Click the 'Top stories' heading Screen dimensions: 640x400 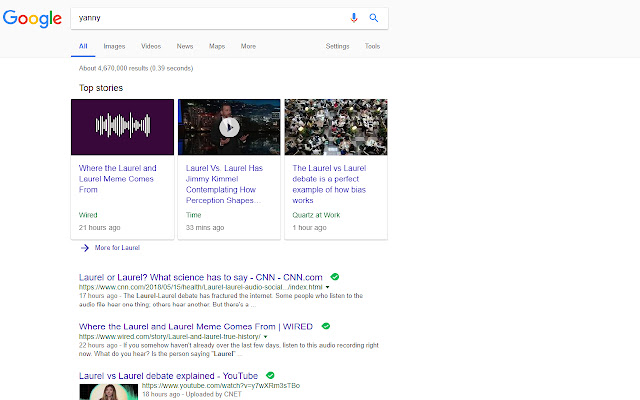[101, 88]
